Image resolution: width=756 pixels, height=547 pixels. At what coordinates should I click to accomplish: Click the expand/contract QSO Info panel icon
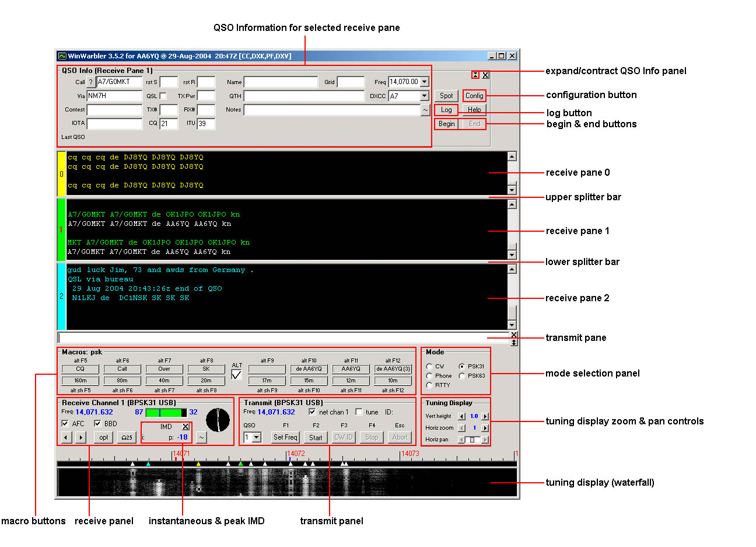(475, 75)
